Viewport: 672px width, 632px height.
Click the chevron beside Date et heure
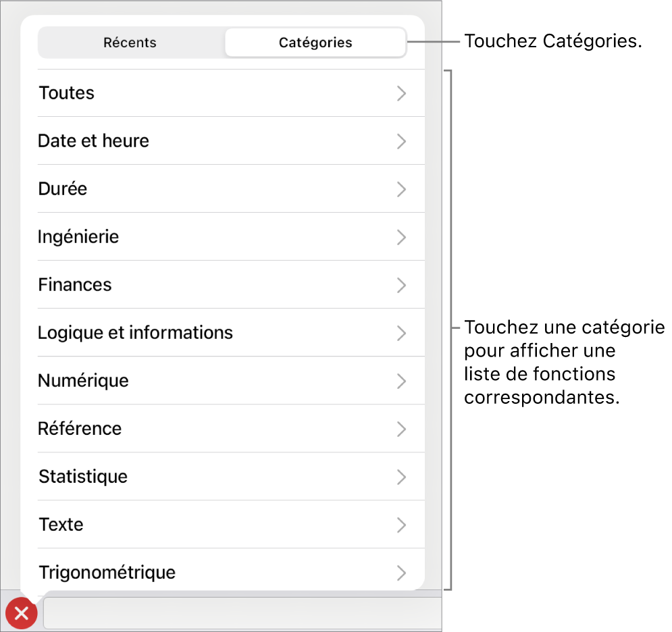click(x=401, y=141)
